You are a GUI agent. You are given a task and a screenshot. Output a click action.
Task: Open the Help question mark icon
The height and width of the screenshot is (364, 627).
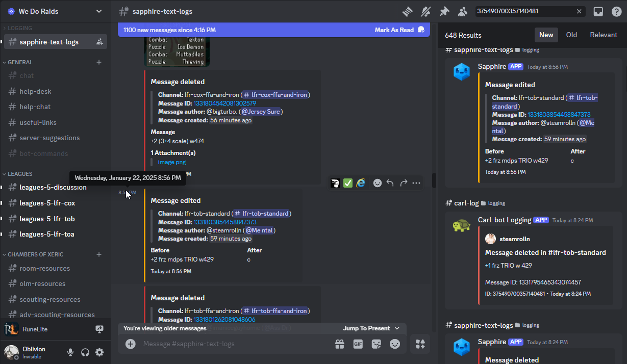(616, 11)
